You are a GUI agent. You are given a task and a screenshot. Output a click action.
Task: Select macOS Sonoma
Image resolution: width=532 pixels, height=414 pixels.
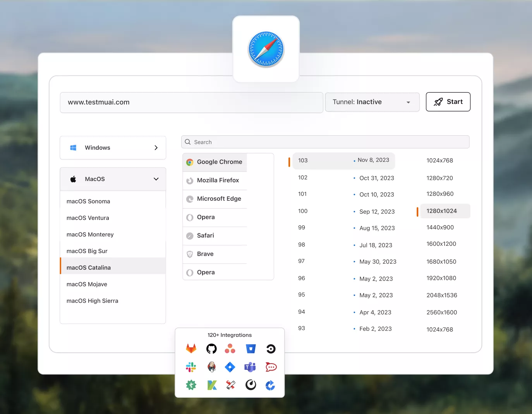[113, 201]
